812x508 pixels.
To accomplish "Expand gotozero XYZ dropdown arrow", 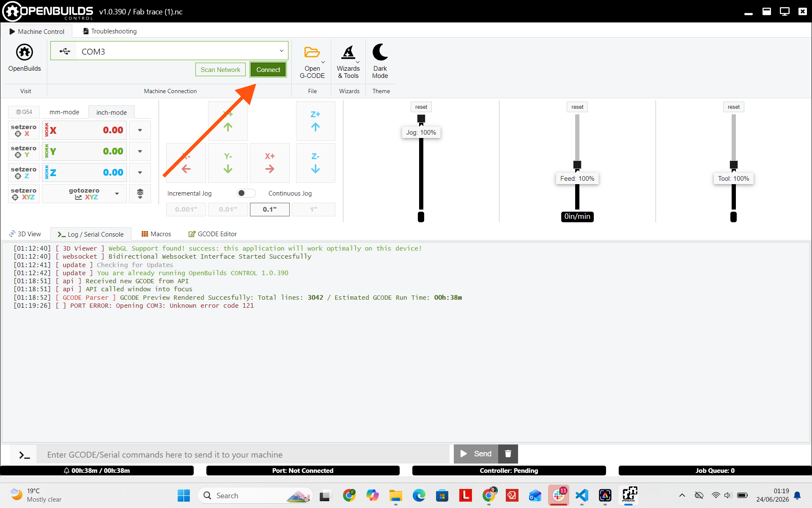I will pos(117,194).
